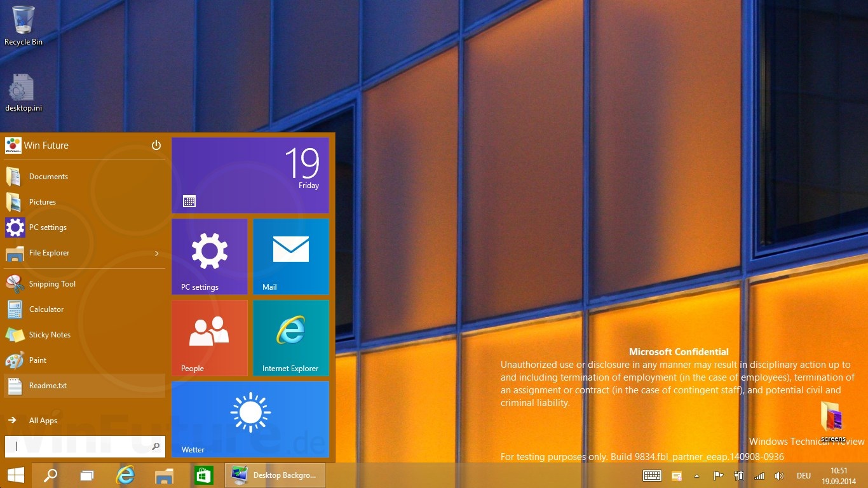The image size is (868, 488).
Task: Open the PC settings tile
Action: pos(210,257)
